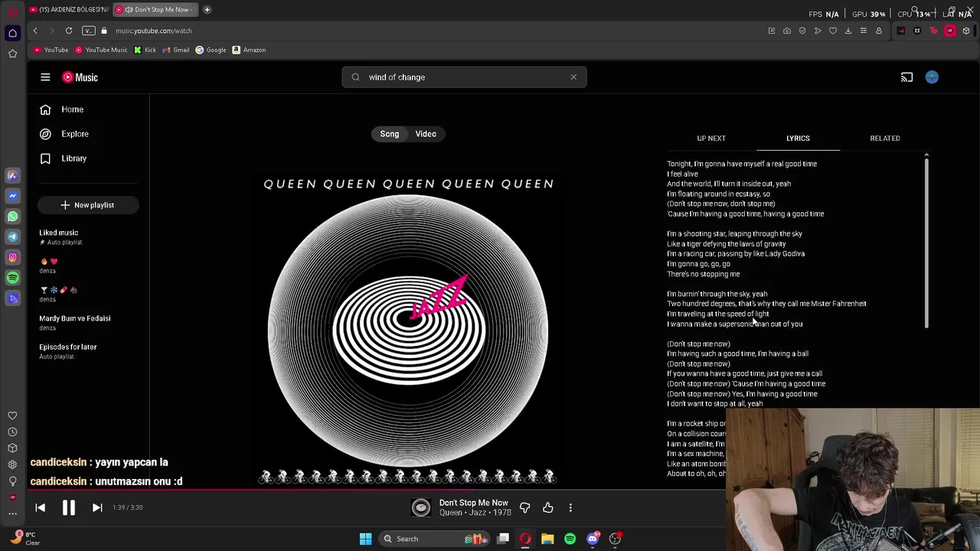Open the Kick bookmark
Screen dimensions: 980x551
pos(145,50)
